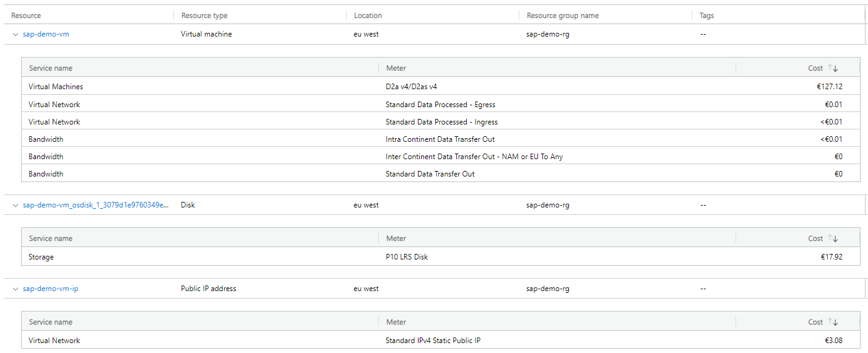Click the Resource column header

coord(26,15)
